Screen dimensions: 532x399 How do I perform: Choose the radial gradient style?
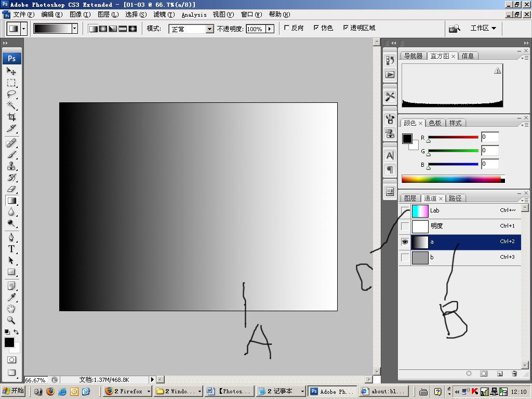103,29
